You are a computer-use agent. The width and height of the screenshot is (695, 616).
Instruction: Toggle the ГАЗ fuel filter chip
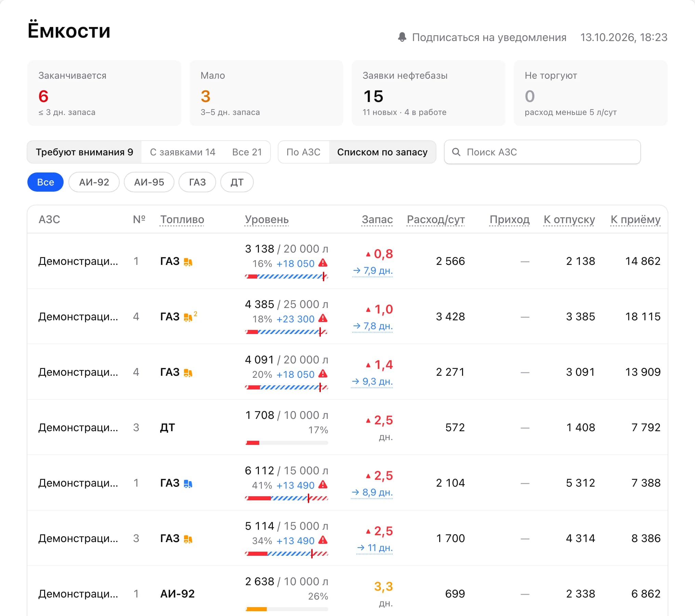(197, 182)
